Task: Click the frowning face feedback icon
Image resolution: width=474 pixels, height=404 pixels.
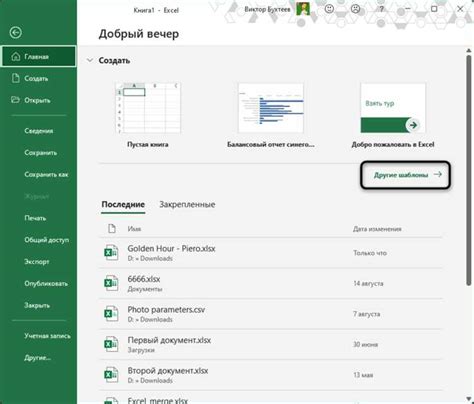Action: [x=355, y=9]
